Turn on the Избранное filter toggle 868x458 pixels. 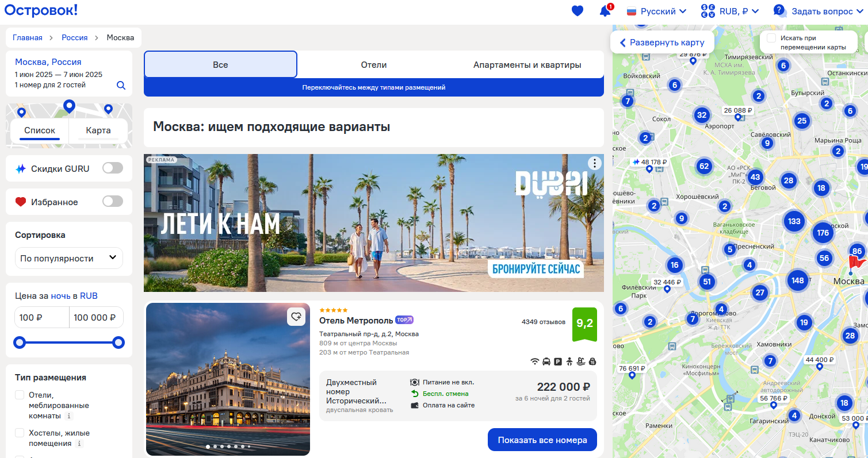[113, 201]
